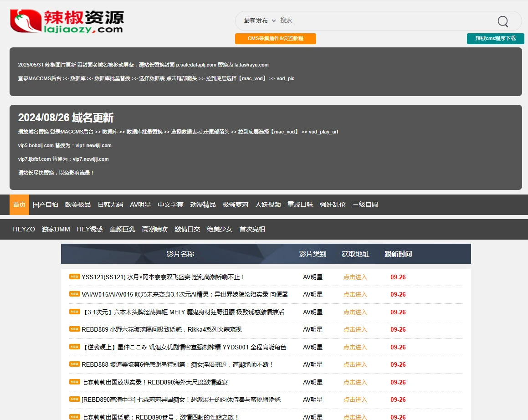528x420 pixels.
Task: Switch to the 动漫精品 category tab
Action: click(203, 205)
